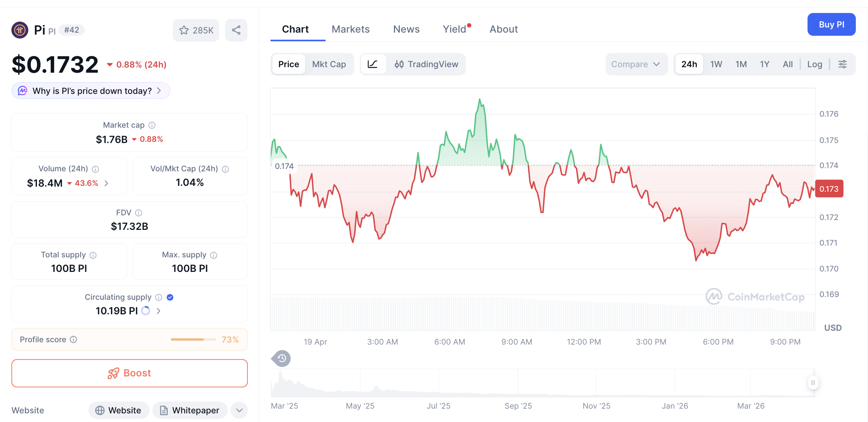This screenshot has height=422, width=868.
Task: Click the current price 0.173 label
Action: pyautogui.click(x=829, y=189)
